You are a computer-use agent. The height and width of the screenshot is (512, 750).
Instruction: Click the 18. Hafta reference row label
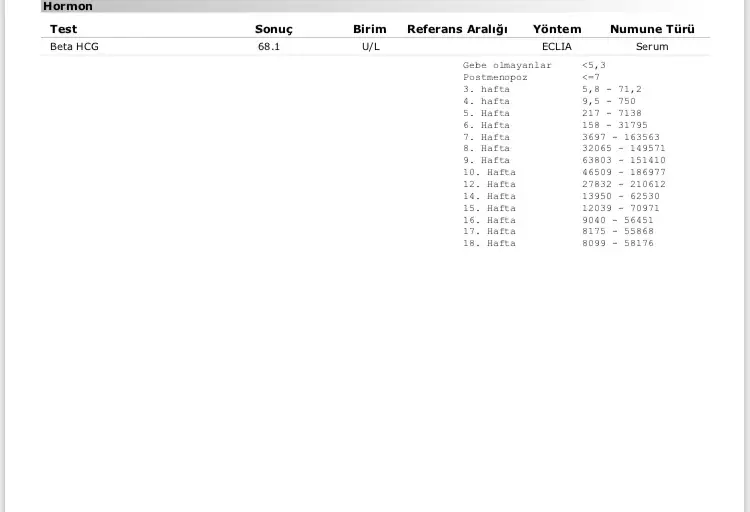489,243
